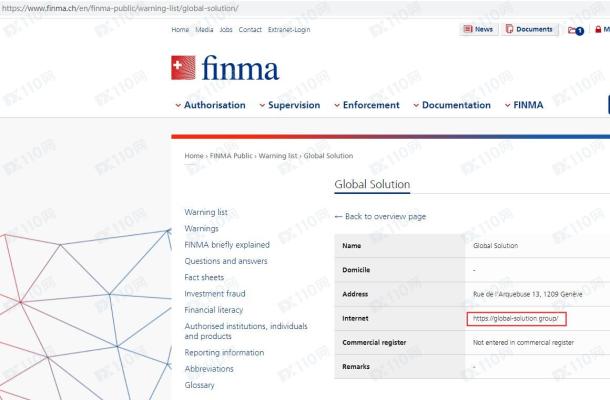Image resolution: width=610 pixels, height=400 pixels.
Task: Select the Commercial register row label
Action: point(374,342)
